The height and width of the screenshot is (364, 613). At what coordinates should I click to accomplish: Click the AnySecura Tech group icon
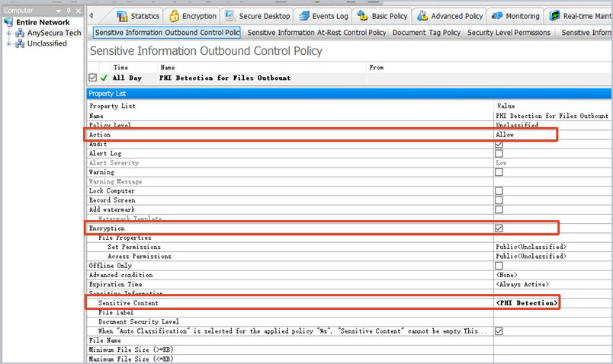click(x=20, y=34)
